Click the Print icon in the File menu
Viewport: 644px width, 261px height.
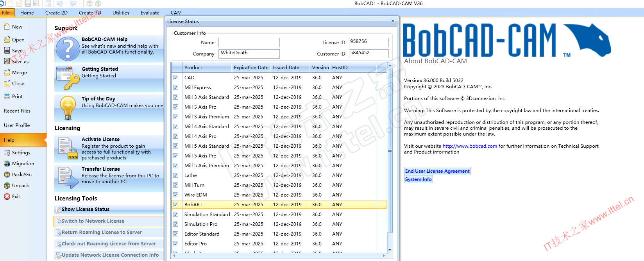pos(7,96)
